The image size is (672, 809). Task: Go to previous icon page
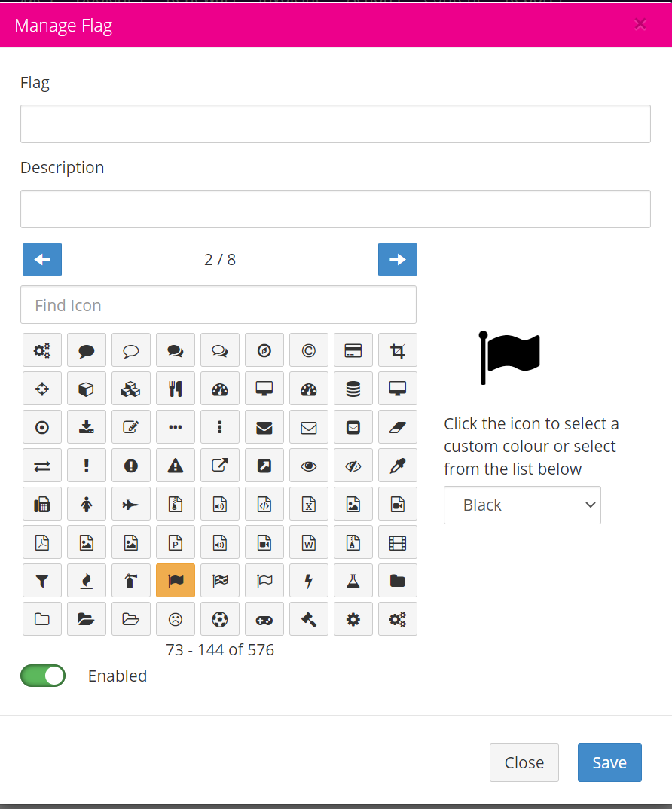(x=42, y=260)
